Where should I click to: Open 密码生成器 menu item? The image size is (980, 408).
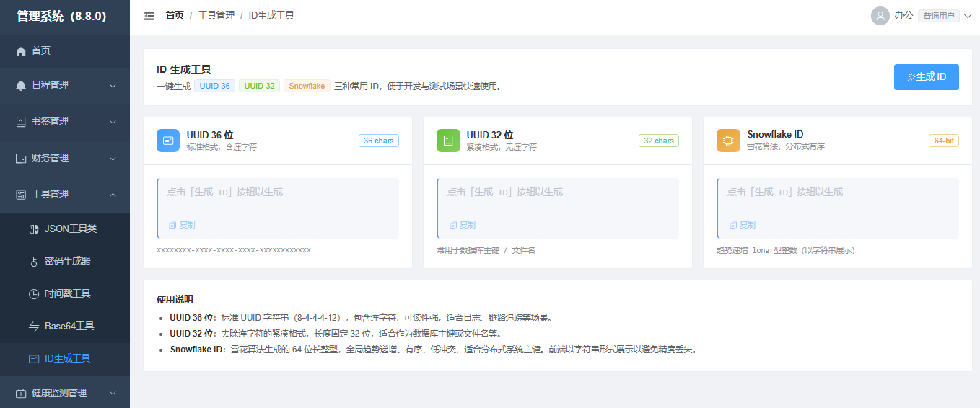tap(65, 261)
